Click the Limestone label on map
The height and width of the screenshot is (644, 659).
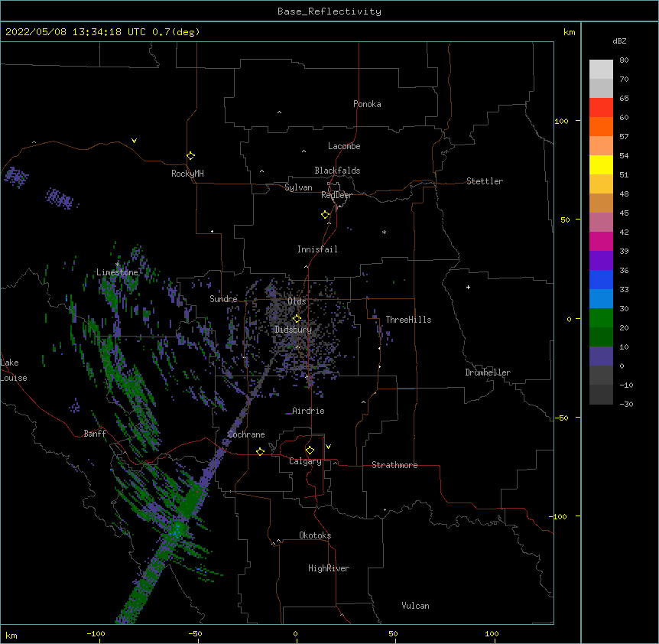117,272
